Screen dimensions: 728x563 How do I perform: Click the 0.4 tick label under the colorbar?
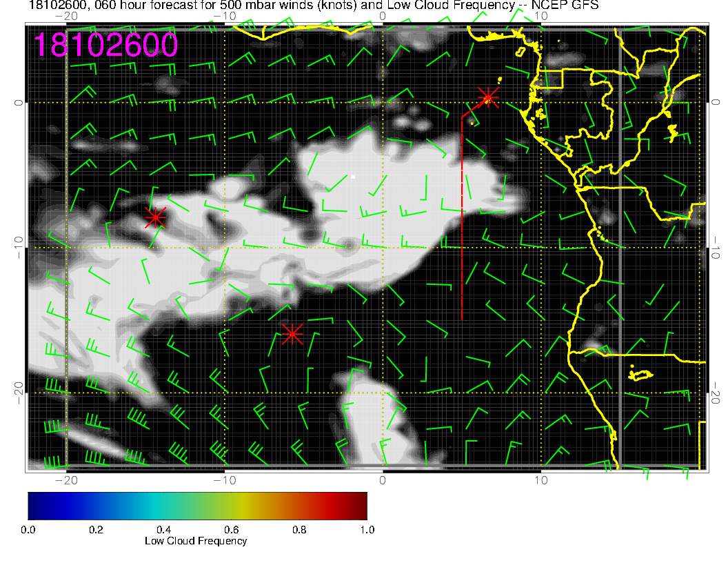coord(163,529)
